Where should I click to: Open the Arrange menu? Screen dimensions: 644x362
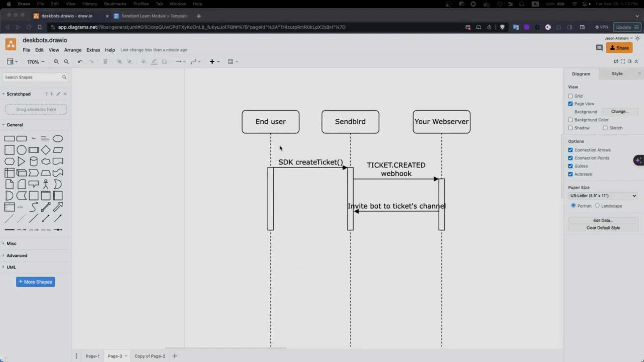point(73,50)
